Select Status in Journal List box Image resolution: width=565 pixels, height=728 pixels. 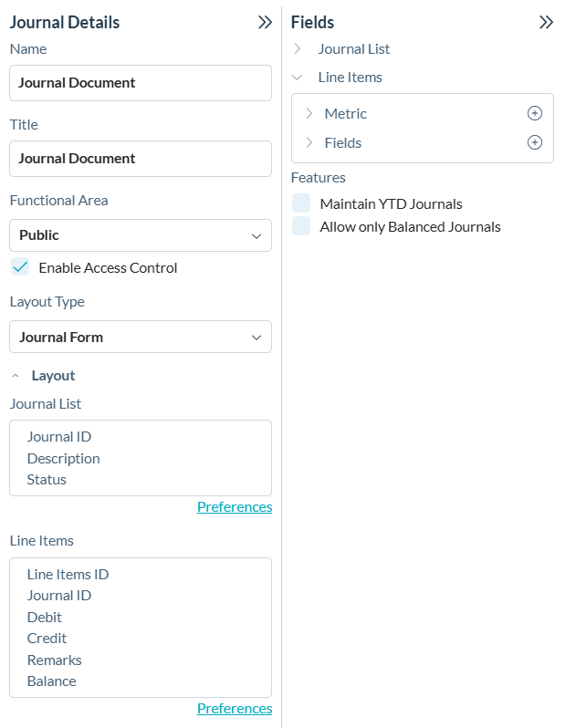(x=47, y=479)
